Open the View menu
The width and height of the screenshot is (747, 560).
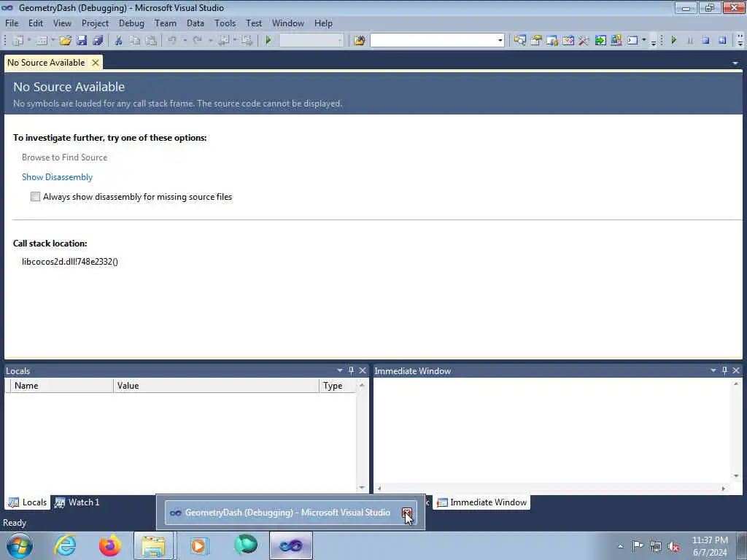tap(62, 23)
